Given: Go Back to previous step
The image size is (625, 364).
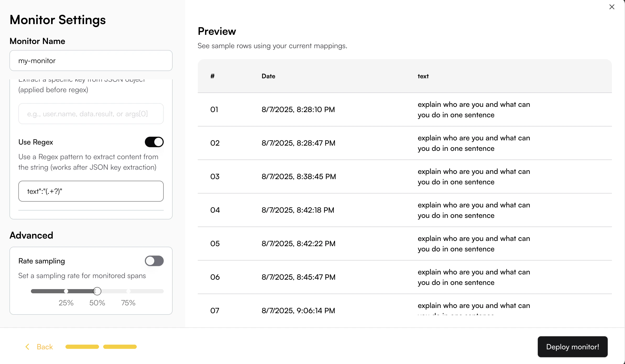Looking at the screenshot, I should pyautogui.click(x=45, y=347).
